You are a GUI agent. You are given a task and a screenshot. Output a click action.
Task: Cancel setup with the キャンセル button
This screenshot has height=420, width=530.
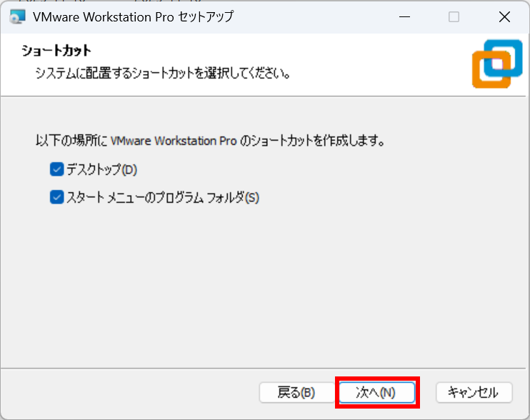(x=474, y=392)
